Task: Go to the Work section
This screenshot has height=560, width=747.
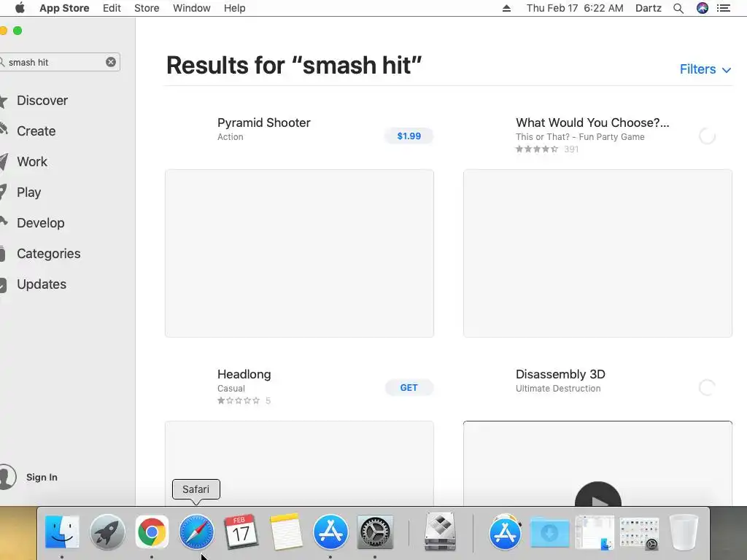Action: [x=32, y=162]
